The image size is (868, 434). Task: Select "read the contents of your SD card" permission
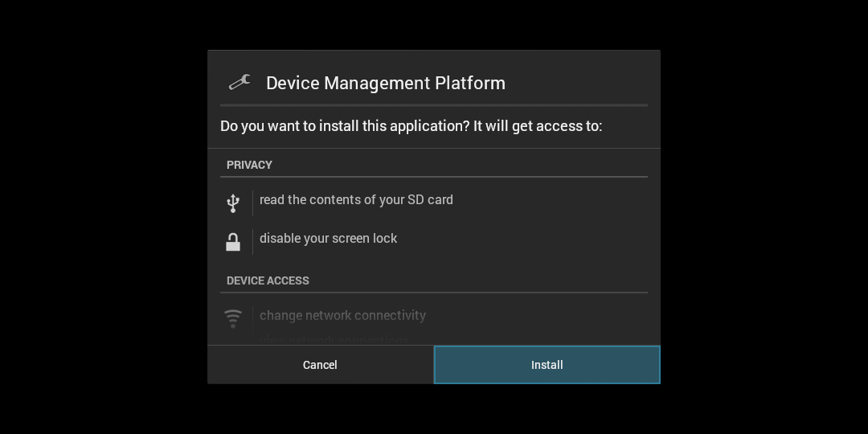click(x=356, y=200)
